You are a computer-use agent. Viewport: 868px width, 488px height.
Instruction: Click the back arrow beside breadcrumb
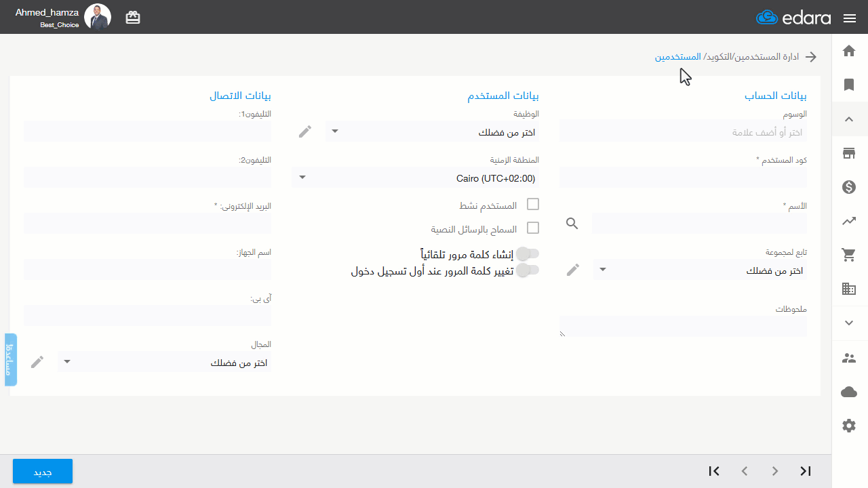(810, 57)
